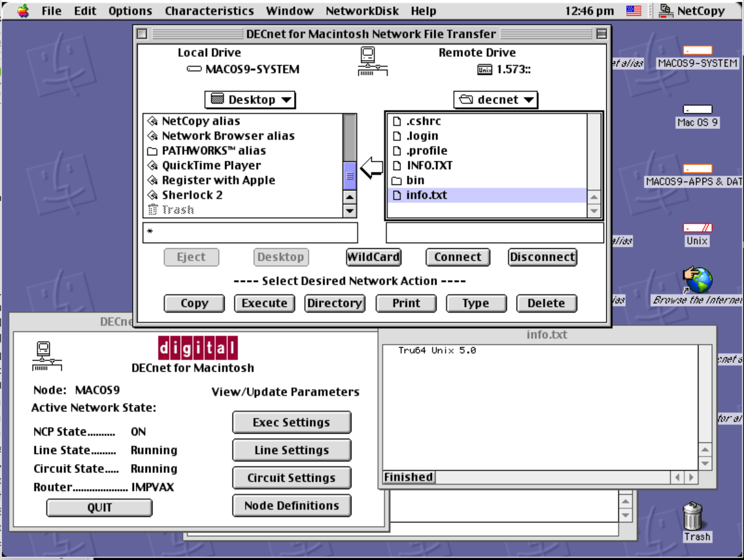The height and width of the screenshot is (560, 744).
Task: Open the Window menu
Action: tap(290, 11)
